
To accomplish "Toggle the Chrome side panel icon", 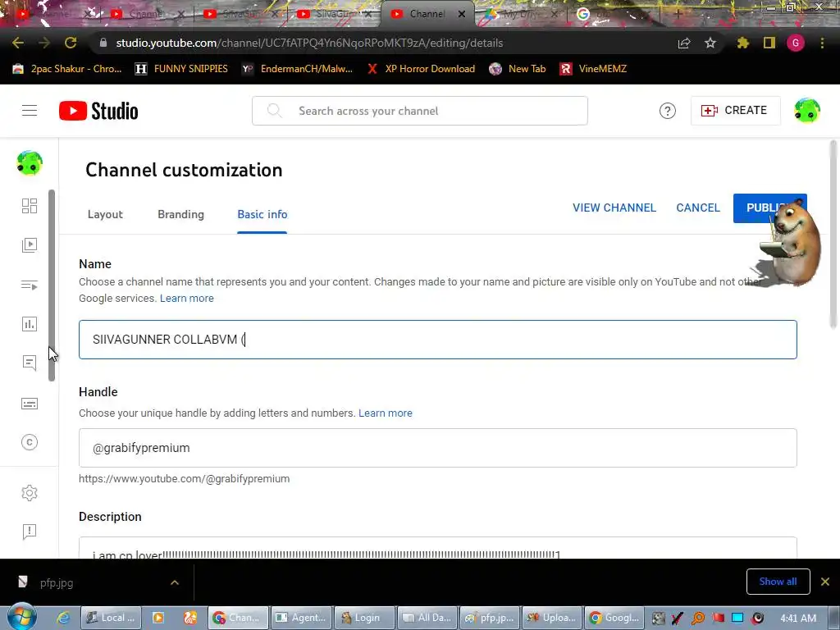I will click(x=769, y=43).
